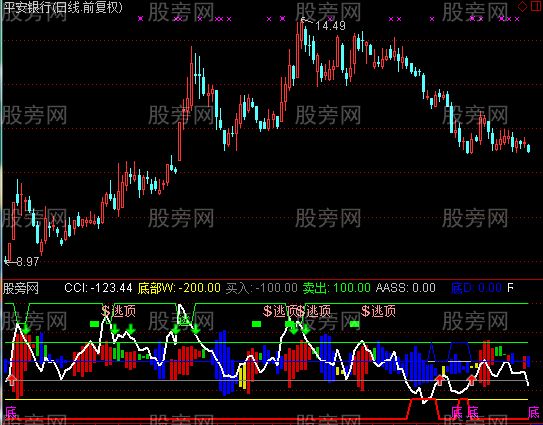Select the gray 买入: -100.00 readout
This screenshot has height=425, width=543.
pos(261,288)
